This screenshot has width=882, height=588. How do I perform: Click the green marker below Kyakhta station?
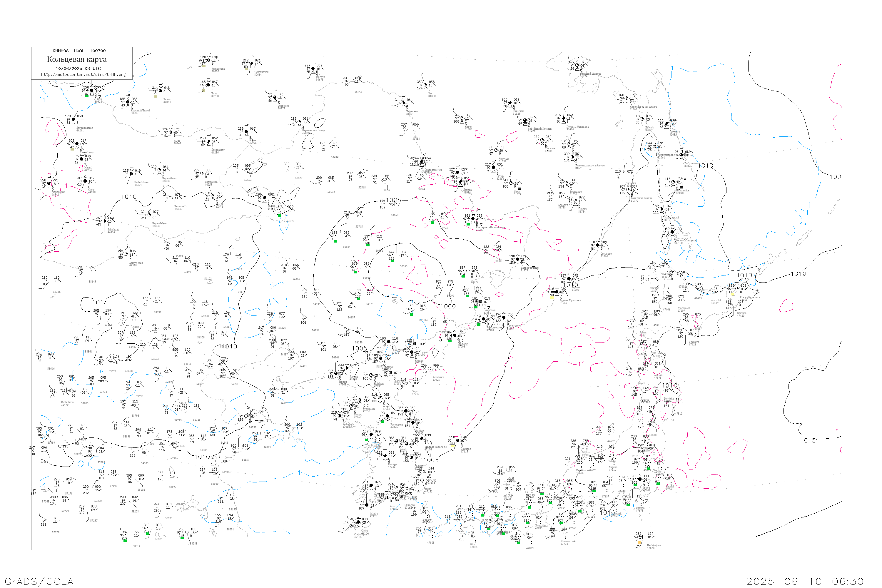tap(87, 96)
